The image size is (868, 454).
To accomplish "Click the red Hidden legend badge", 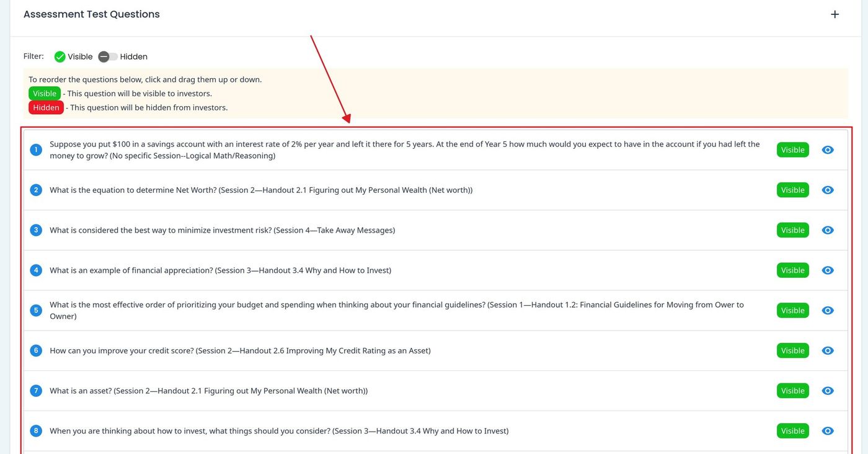I will click(46, 108).
